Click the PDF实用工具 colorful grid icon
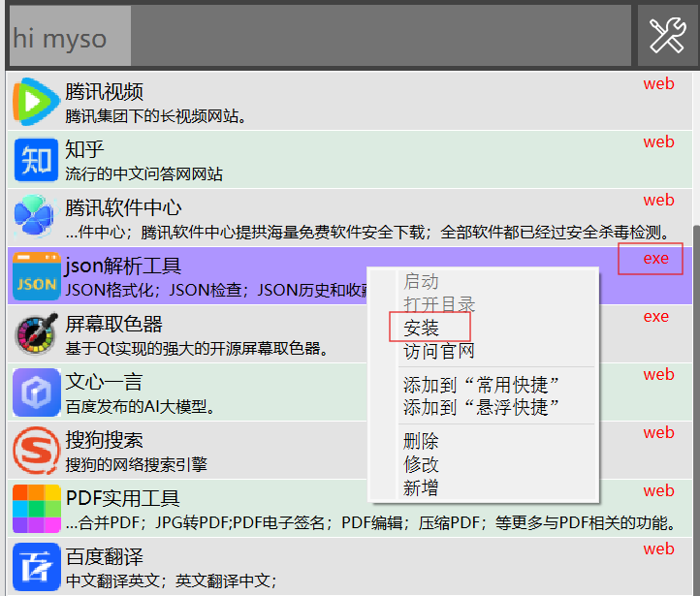The height and width of the screenshot is (596, 700). (x=36, y=509)
